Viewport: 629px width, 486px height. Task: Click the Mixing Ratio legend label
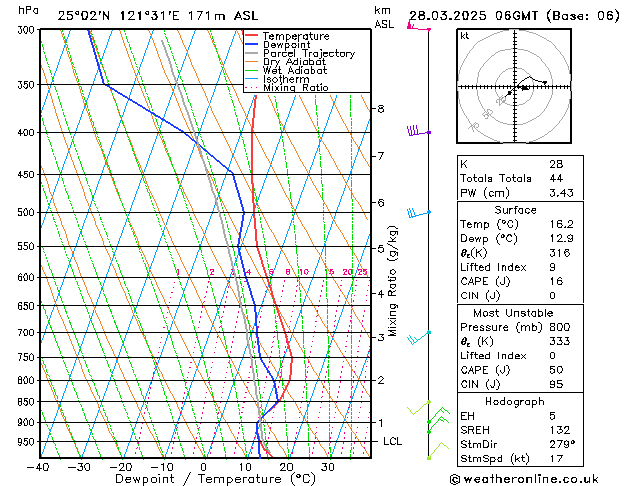pyautogui.click(x=296, y=87)
